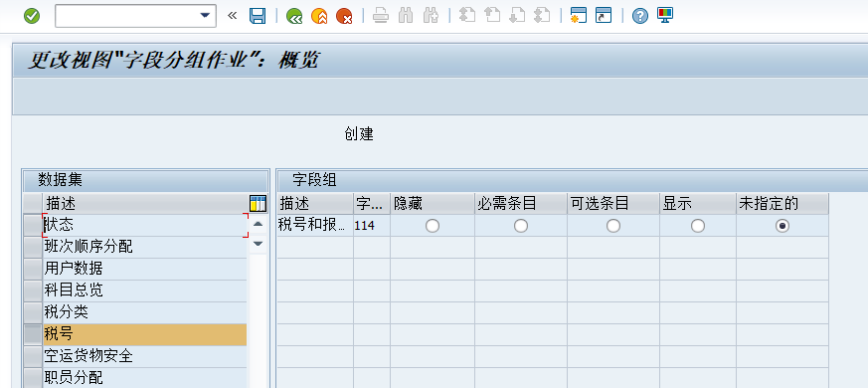Open Help with the question mark icon
Image resolution: width=868 pixels, height=388 pixels.
(640, 16)
